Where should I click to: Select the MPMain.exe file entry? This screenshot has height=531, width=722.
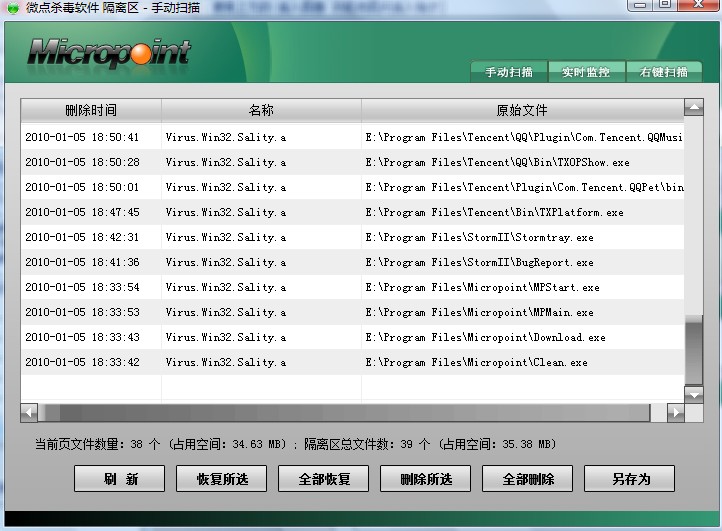[352, 312]
